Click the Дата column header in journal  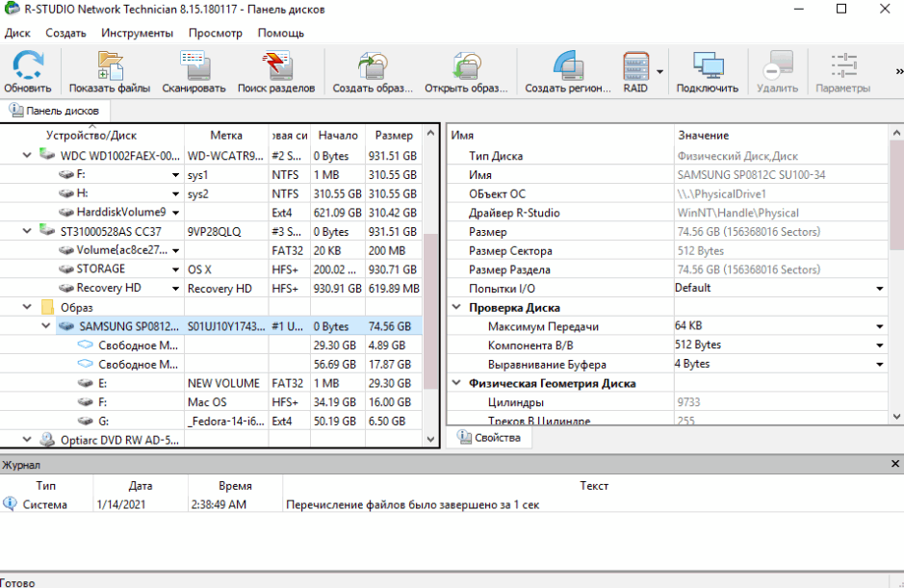click(x=141, y=485)
